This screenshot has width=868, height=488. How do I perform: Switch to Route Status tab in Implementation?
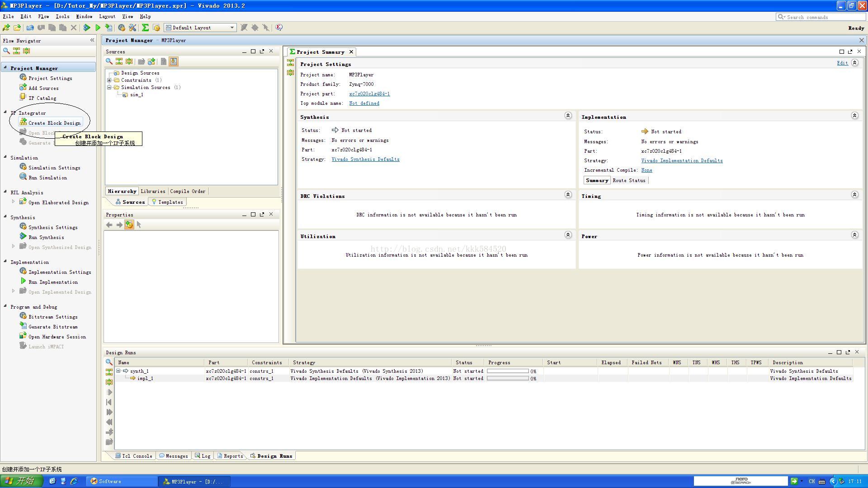tap(629, 180)
